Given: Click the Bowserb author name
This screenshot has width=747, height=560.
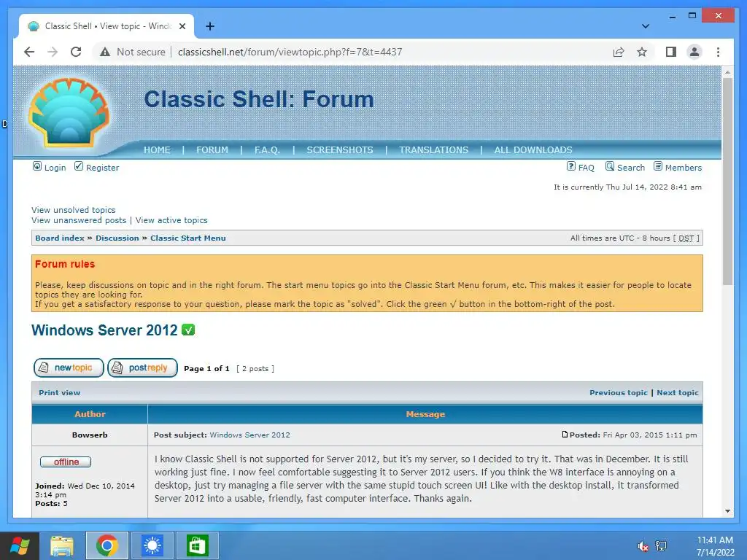Looking at the screenshot, I should [x=90, y=435].
